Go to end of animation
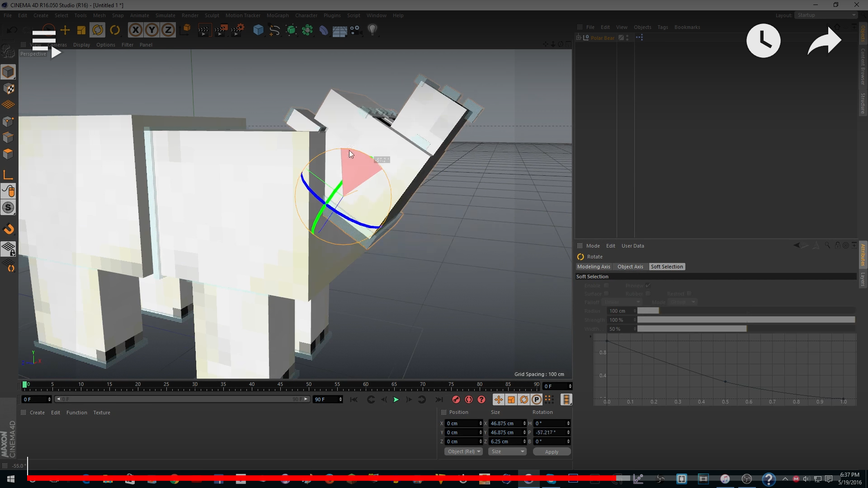The width and height of the screenshot is (868, 488). click(439, 399)
